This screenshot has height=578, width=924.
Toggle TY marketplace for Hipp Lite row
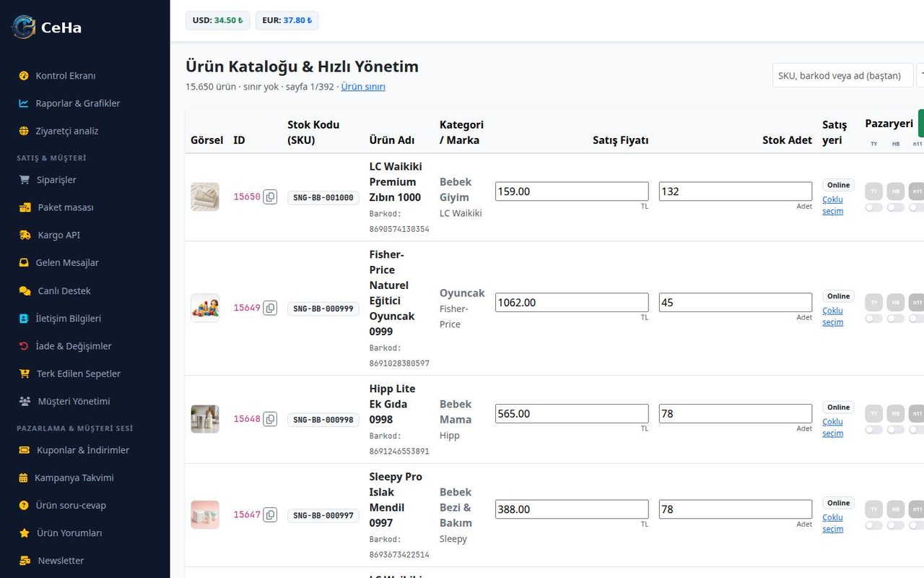(873, 430)
